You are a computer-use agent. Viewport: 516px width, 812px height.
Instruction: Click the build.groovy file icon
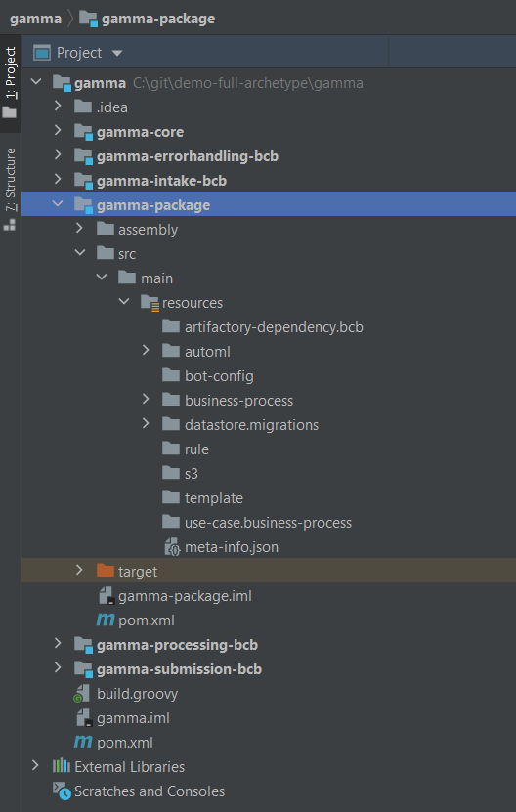pyautogui.click(x=83, y=694)
